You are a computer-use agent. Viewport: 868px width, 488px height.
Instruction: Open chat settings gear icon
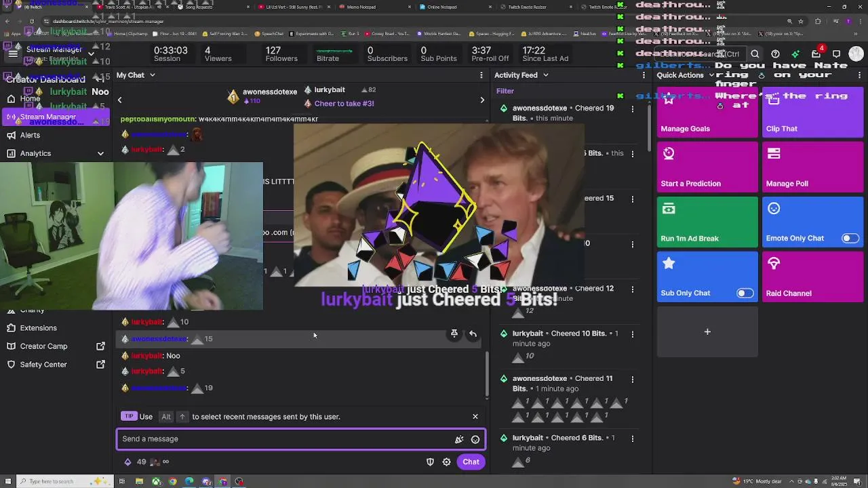[x=446, y=462]
